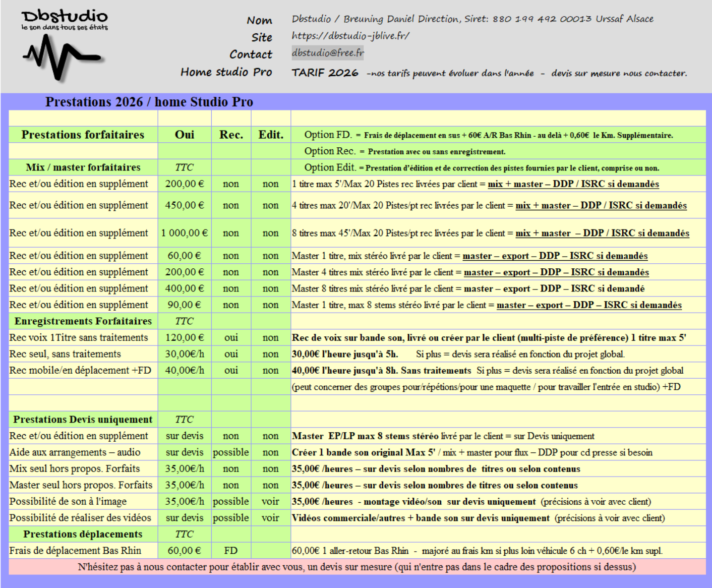This screenshot has height=588, width=712.
Task: Click the "Rec." column header
Action: click(231, 135)
